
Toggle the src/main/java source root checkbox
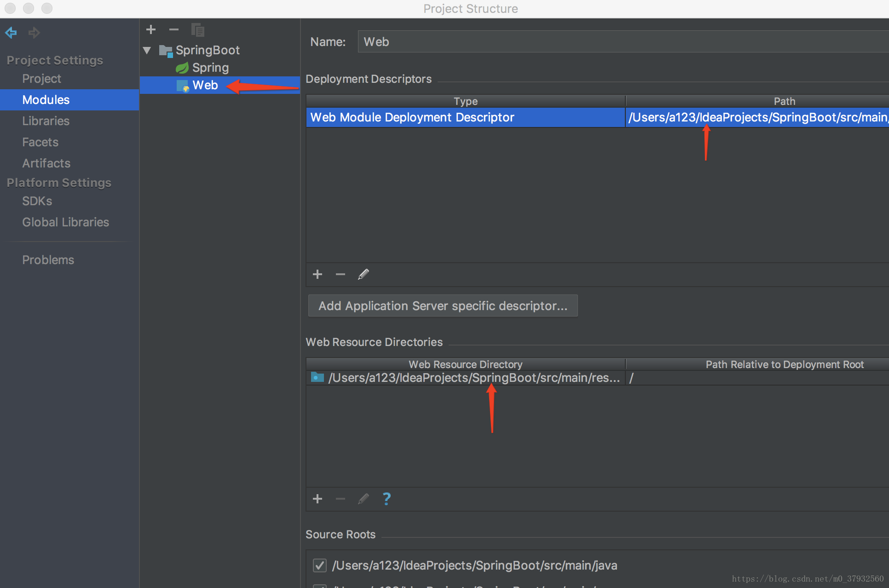coord(320,565)
